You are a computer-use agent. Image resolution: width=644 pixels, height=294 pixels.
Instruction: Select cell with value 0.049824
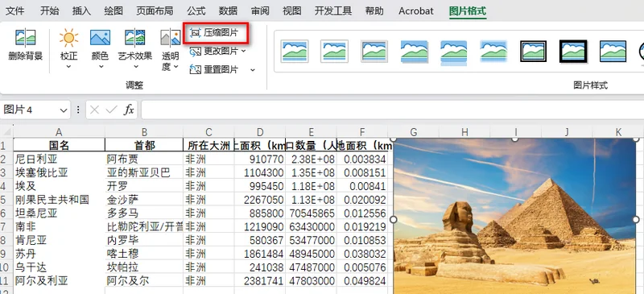361,281
